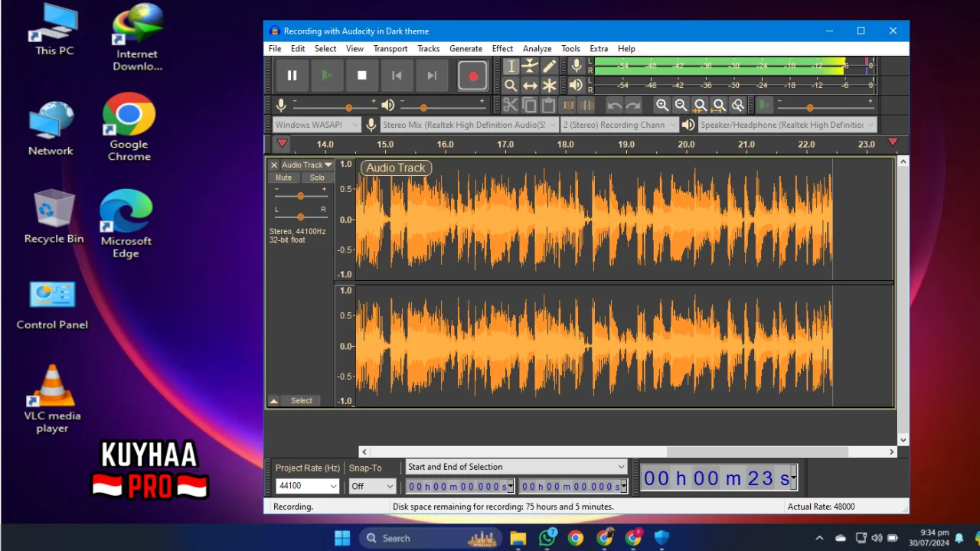Open VLC media player desktop shortcut

pyautogui.click(x=52, y=399)
